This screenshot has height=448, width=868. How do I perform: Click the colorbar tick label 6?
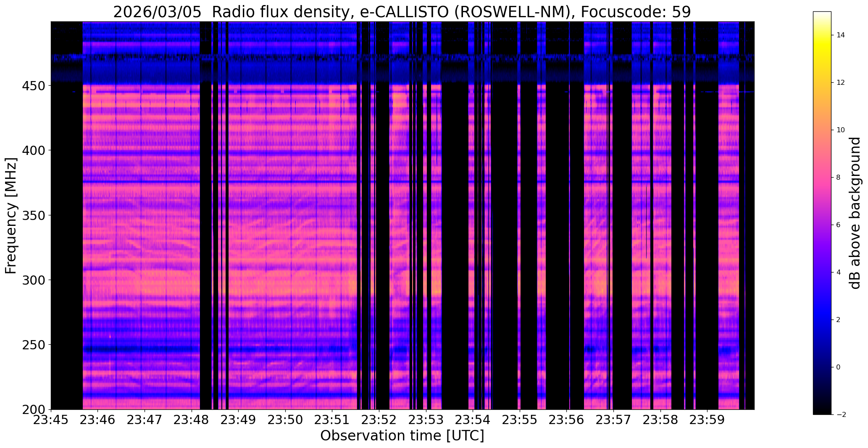tap(838, 225)
